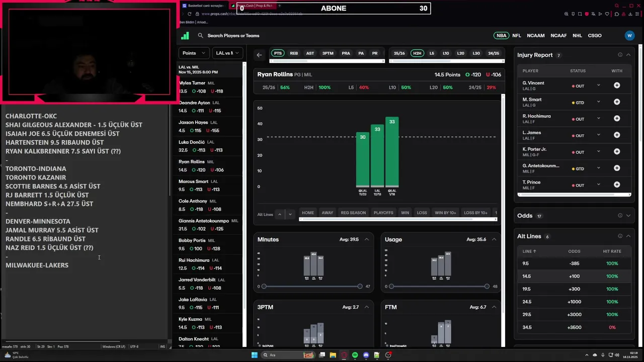This screenshot has height=362, width=644.
Task: Adjust the Minutes range slider left handle
Action: 264,287
